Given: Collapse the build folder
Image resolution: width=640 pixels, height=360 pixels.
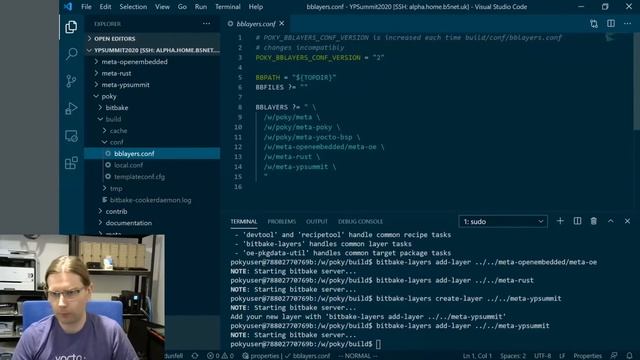Looking at the screenshot, I should point(153,119).
